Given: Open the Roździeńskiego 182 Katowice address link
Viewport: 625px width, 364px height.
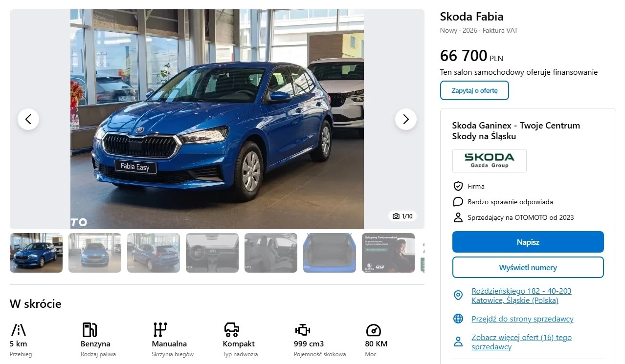Looking at the screenshot, I should [x=521, y=296].
